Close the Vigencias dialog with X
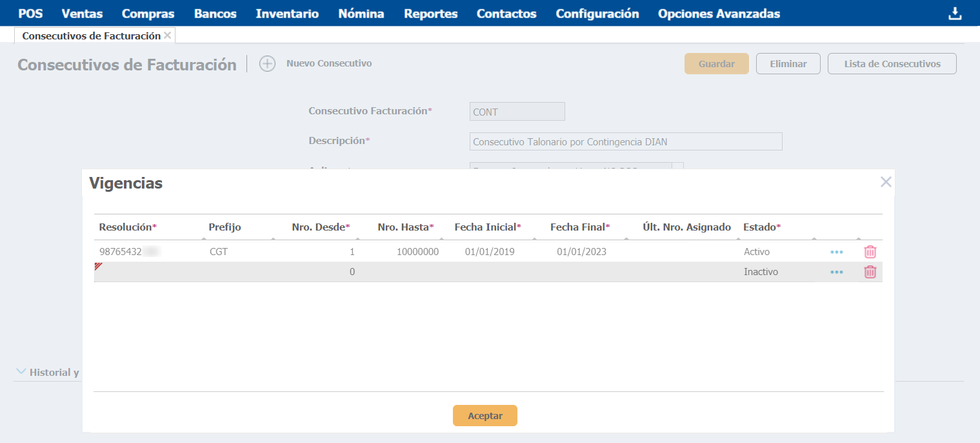980x443 pixels. click(886, 182)
